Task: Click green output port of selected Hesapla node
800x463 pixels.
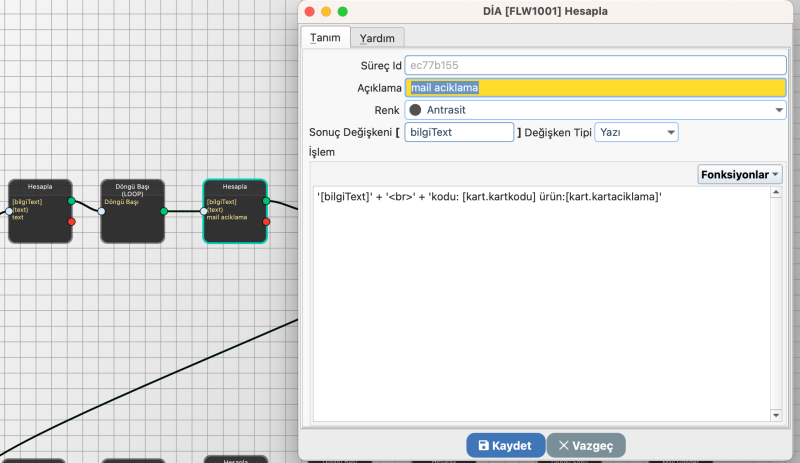Action: click(x=266, y=201)
